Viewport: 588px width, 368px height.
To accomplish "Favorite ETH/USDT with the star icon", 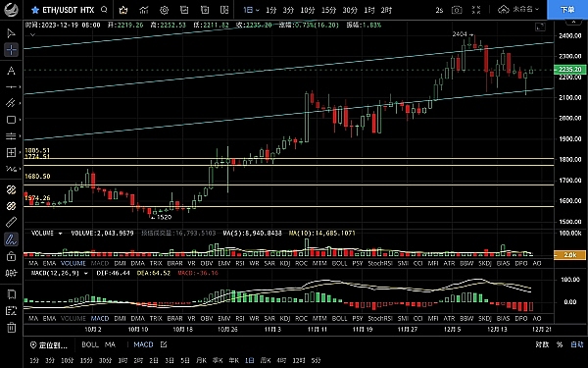I will pyautogui.click(x=35, y=10).
